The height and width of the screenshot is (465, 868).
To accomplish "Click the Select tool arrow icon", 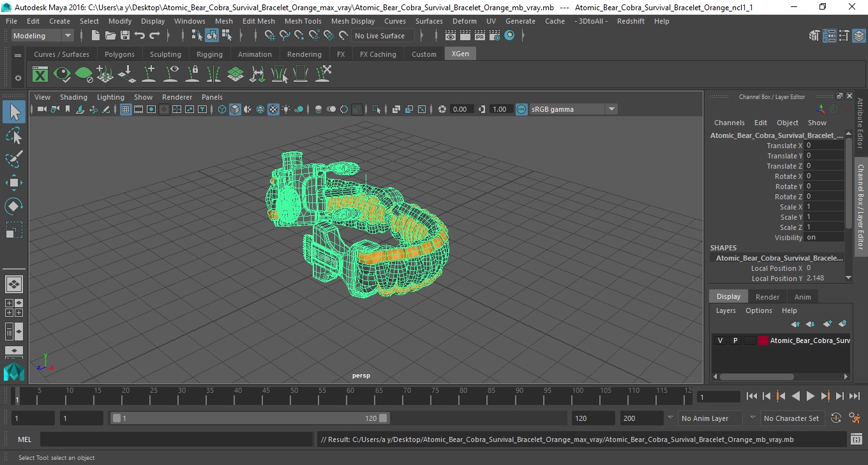I will [x=14, y=112].
